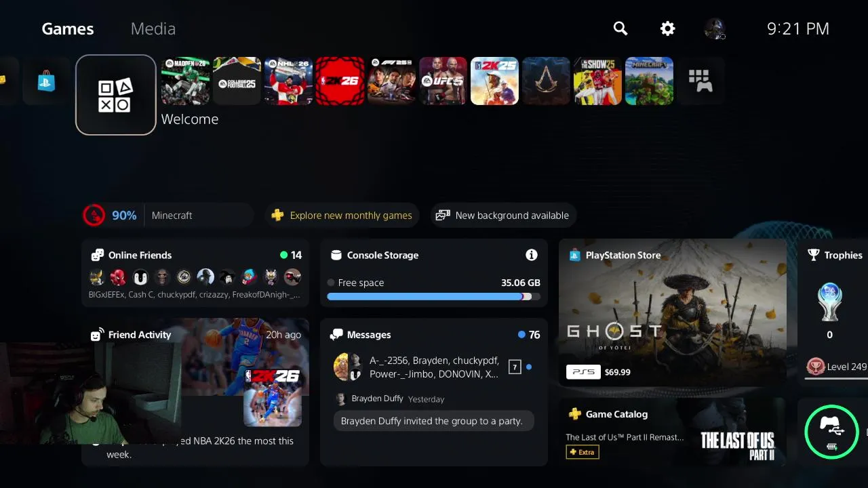
Task: Click the Friend Activity face icon
Action: [98, 335]
